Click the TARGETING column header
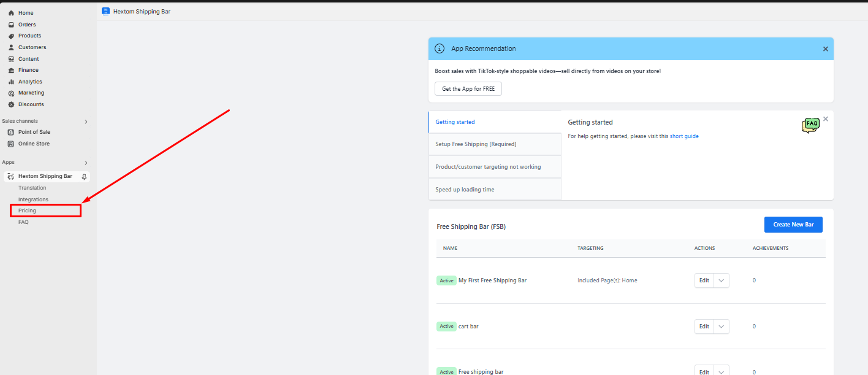Viewport: 868px width, 375px height. (590, 249)
